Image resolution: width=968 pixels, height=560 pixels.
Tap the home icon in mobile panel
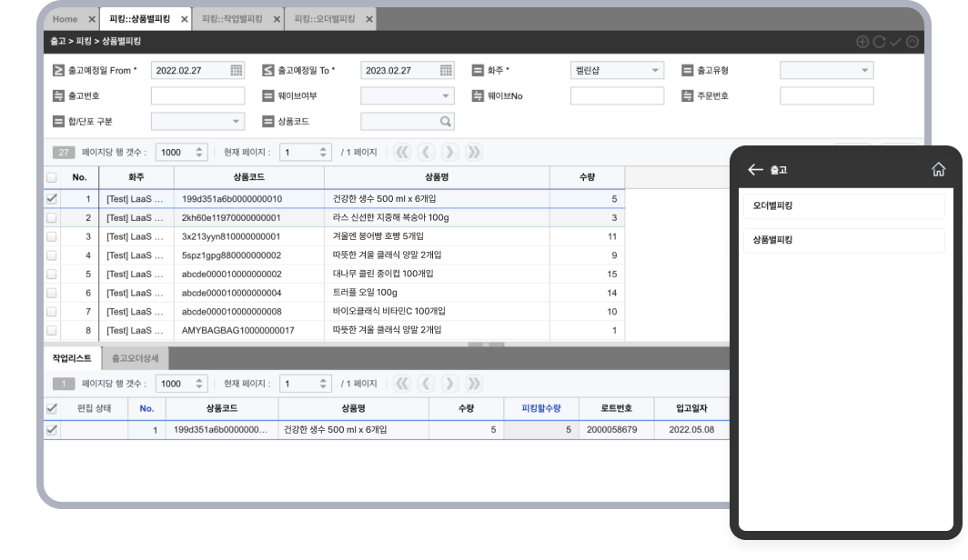pos(938,169)
